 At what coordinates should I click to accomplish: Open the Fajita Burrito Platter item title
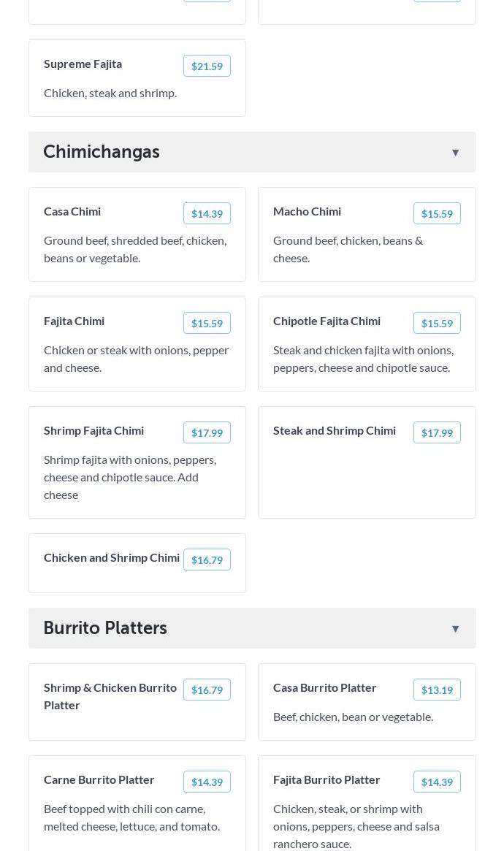point(327,779)
